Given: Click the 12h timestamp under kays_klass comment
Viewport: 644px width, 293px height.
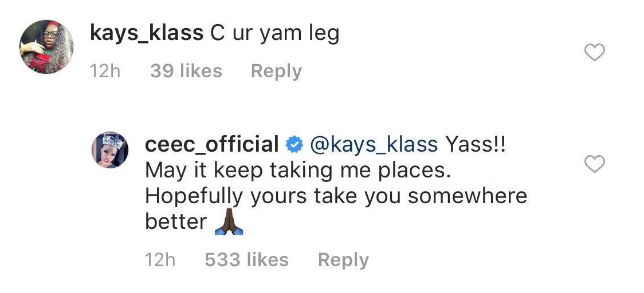Looking at the screenshot, I should point(105,71).
